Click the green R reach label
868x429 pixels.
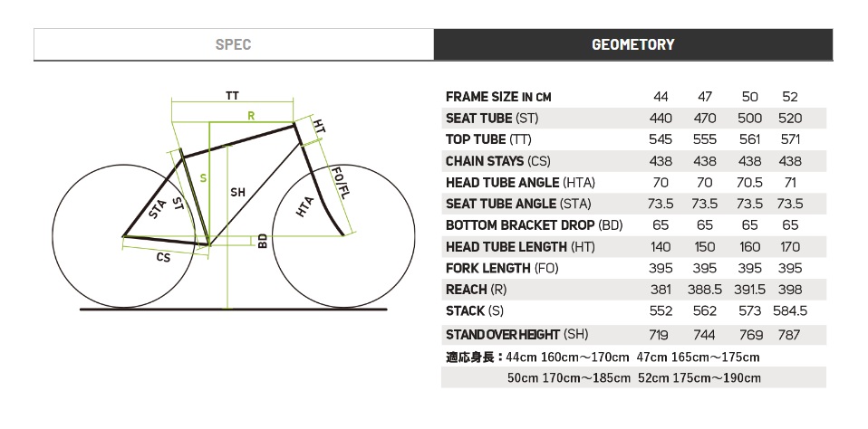251,116
